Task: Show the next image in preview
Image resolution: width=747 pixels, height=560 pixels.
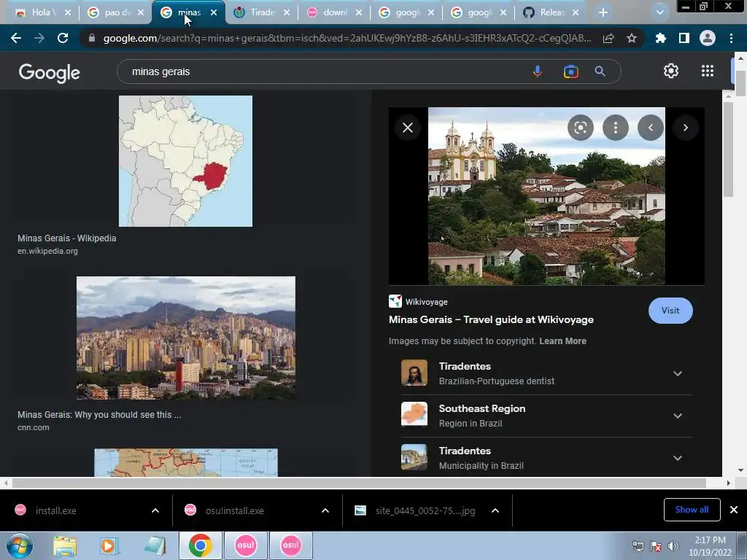Action: point(686,128)
